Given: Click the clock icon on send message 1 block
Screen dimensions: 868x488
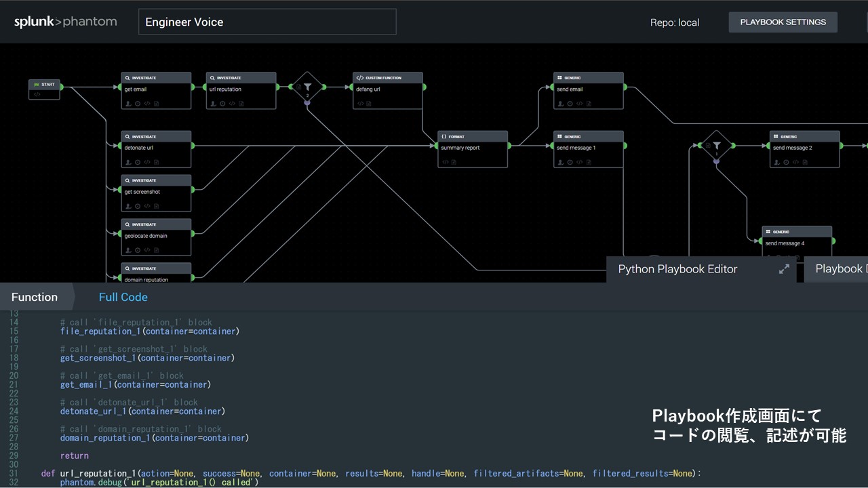Looking at the screenshot, I should click(x=569, y=162).
